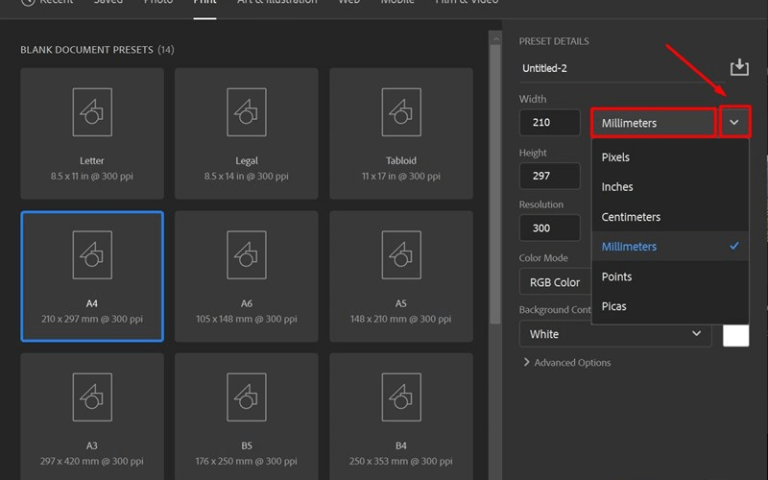Select the A3 preset card
The width and height of the screenshot is (768, 480).
click(92, 416)
